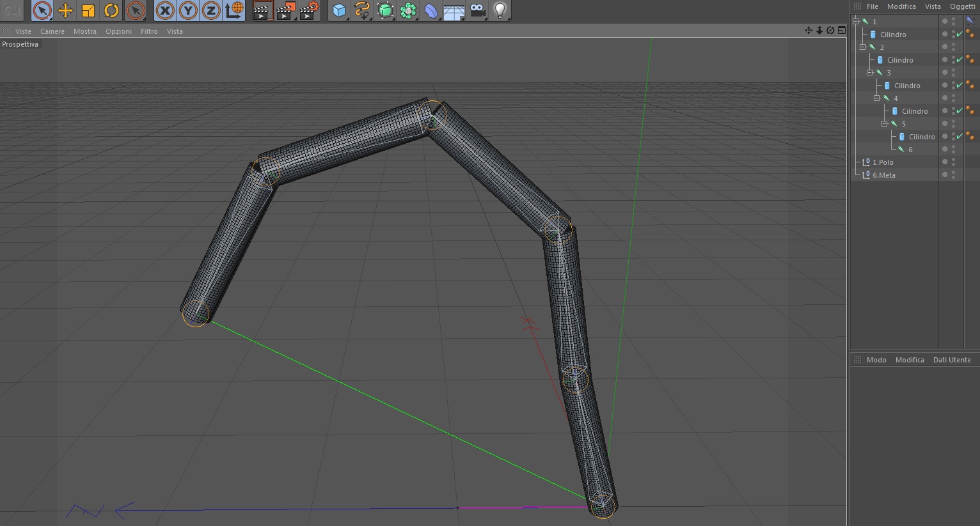Toggle the Z axis lock
This screenshot has width=980, height=526.
pyautogui.click(x=211, y=10)
